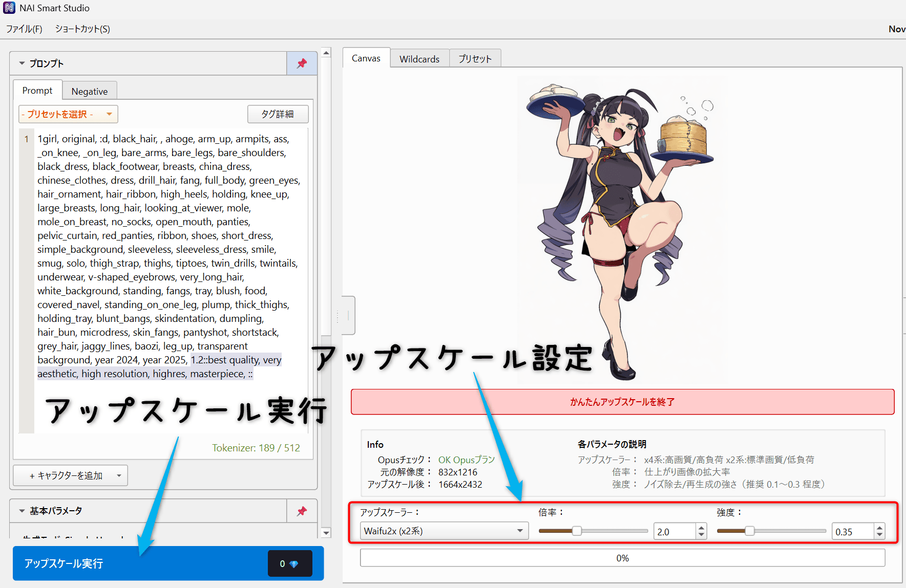Image resolution: width=906 pixels, height=588 pixels.
Task: Collapse the 基本パラメータ section chevron
Action: point(22,511)
